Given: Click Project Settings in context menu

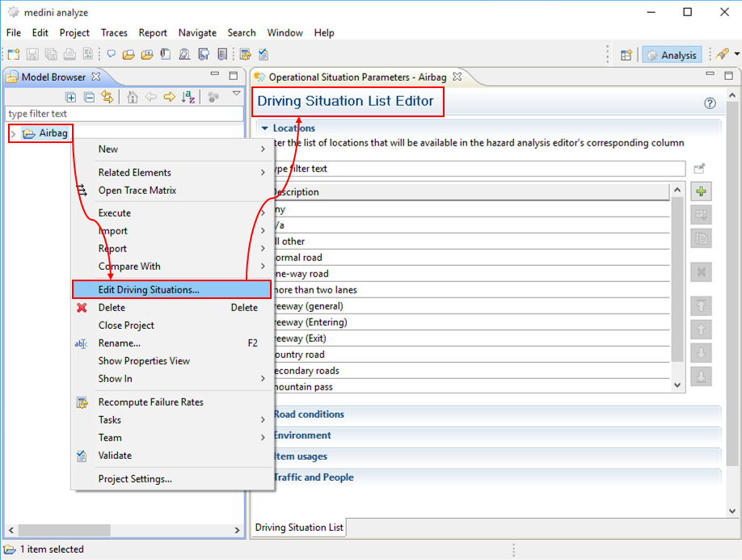Looking at the screenshot, I should [x=135, y=478].
